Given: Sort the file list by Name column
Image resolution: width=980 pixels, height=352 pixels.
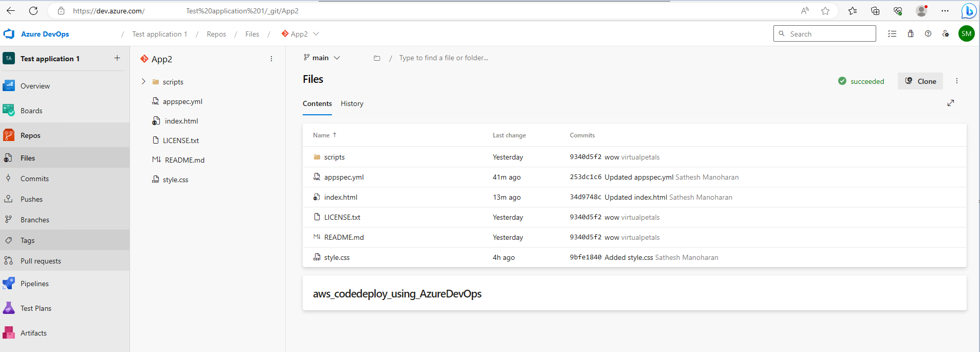Looking at the screenshot, I should (324, 135).
